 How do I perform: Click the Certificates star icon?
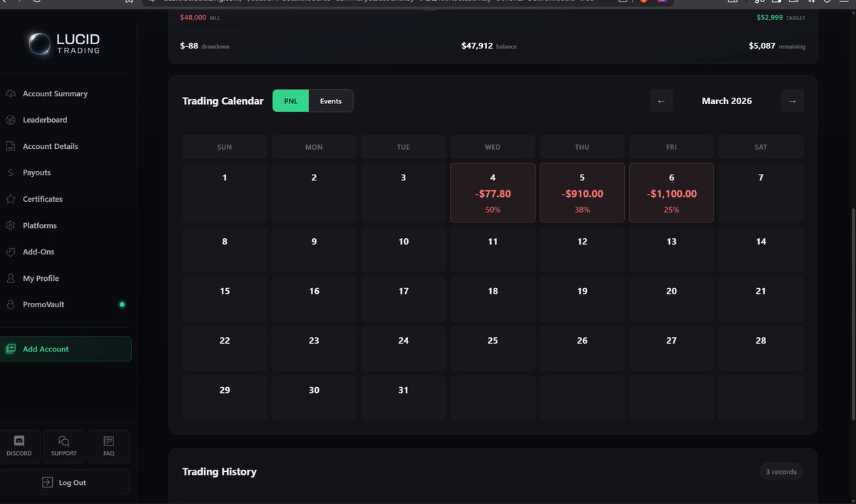pos(10,199)
